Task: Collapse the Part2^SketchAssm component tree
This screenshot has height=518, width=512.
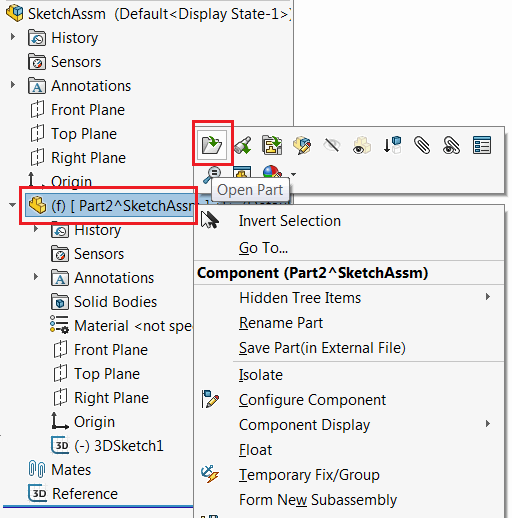Action: (x=12, y=205)
